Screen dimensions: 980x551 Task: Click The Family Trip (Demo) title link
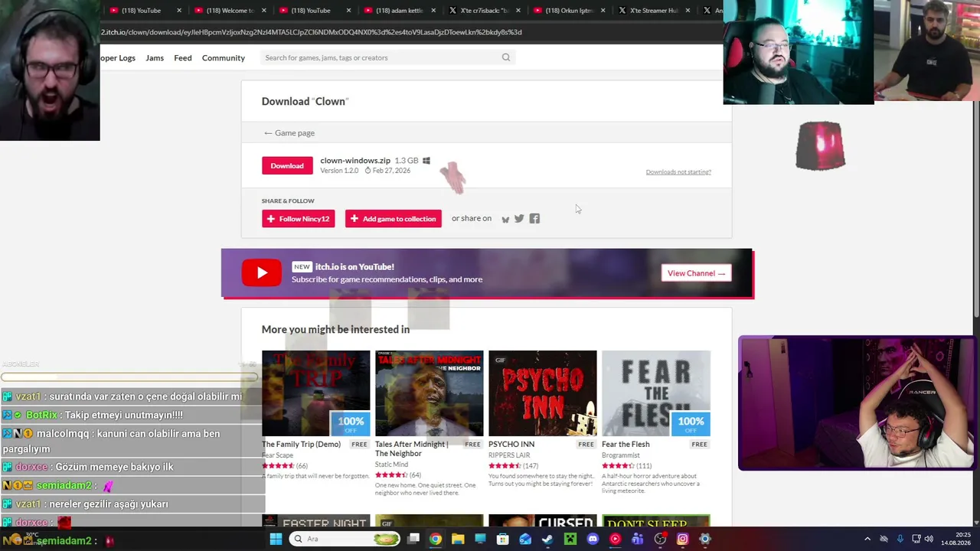tap(301, 445)
